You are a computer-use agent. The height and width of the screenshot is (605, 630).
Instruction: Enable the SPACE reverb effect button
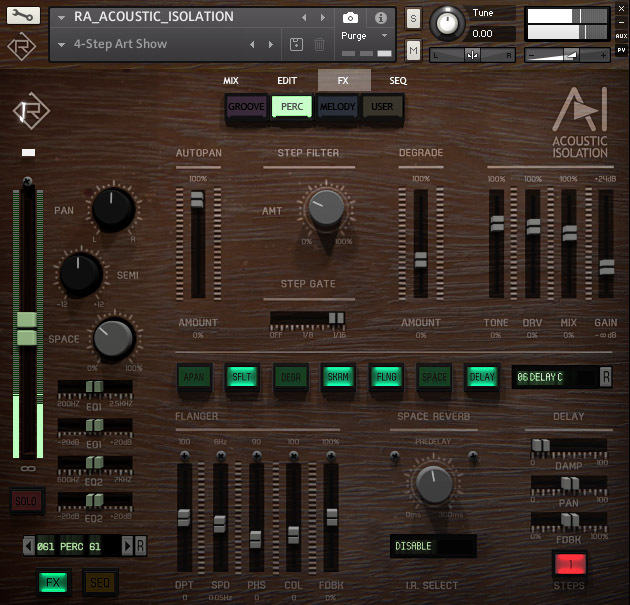434,376
